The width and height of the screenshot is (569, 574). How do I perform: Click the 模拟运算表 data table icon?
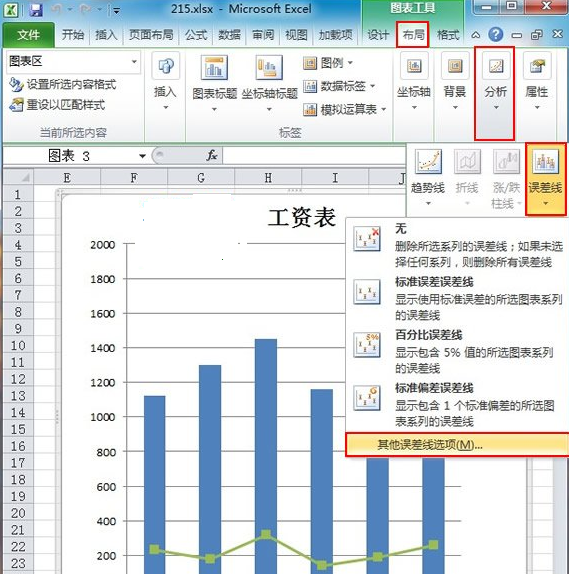point(310,109)
